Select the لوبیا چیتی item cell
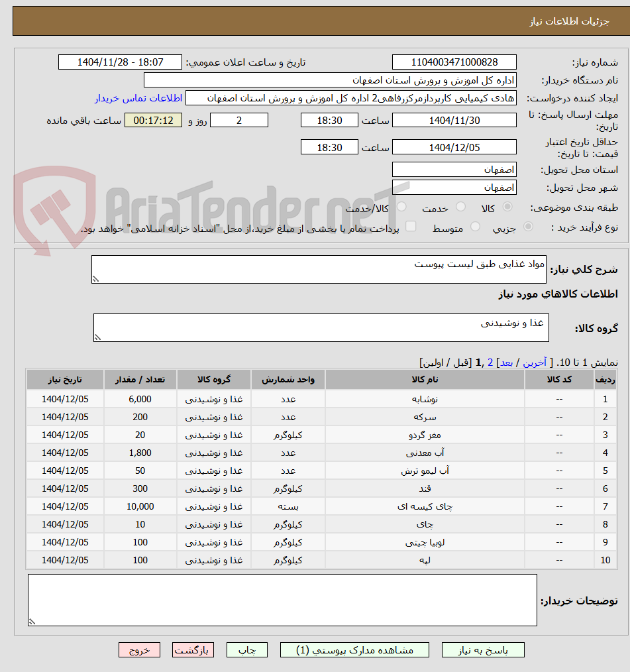The width and height of the screenshot is (630, 672). coord(425,543)
